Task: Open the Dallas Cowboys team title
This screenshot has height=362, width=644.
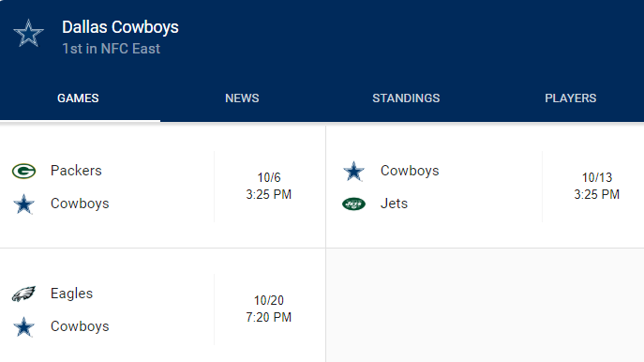Action: tap(120, 27)
